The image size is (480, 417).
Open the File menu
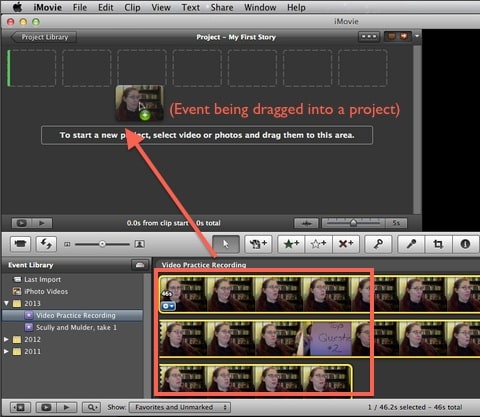[x=80, y=7]
